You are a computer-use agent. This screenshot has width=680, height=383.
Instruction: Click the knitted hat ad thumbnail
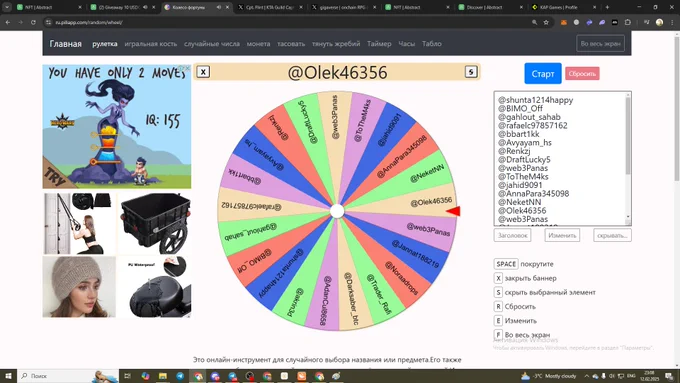(x=79, y=287)
